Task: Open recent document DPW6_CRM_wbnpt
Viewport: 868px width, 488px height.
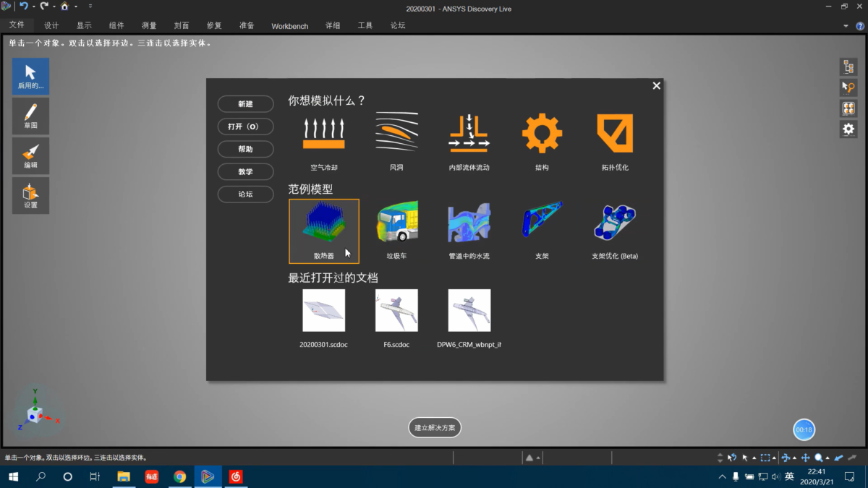Action: point(469,319)
